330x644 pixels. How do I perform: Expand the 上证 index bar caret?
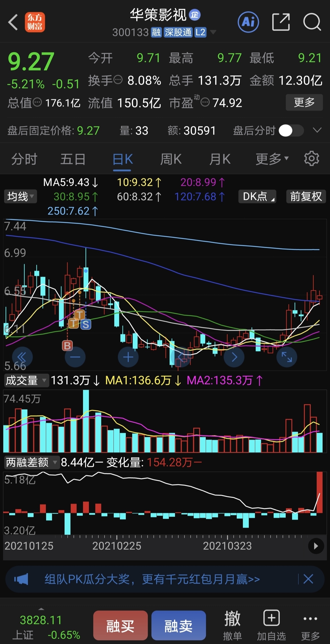point(41,609)
